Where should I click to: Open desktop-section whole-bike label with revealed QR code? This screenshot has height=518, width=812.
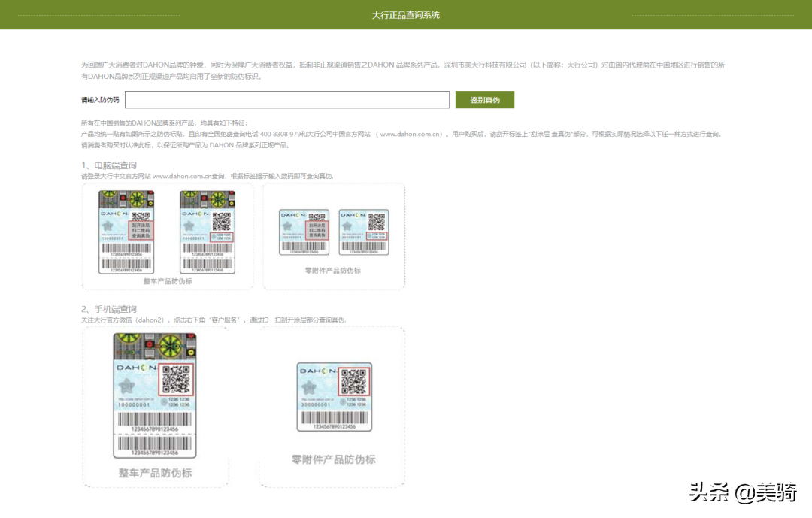coord(208,232)
